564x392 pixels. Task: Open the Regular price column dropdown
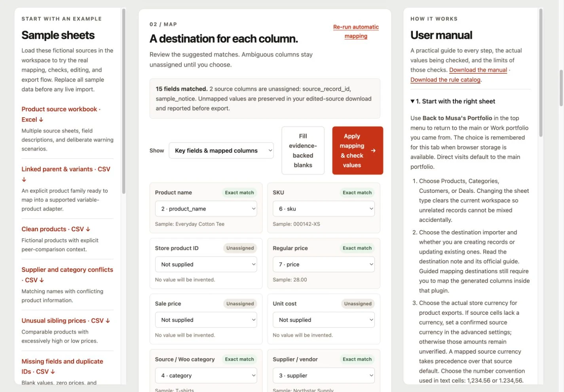[x=324, y=264]
